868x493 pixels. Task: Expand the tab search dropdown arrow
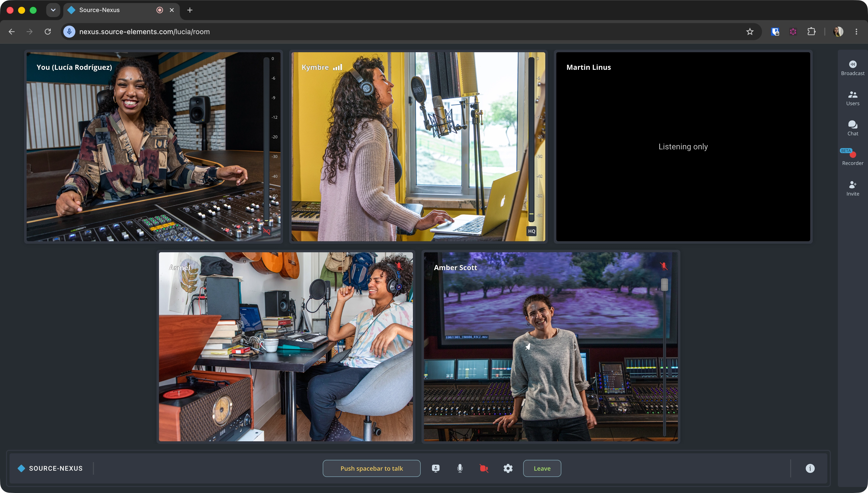pyautogui.click(x=53, y=10)
